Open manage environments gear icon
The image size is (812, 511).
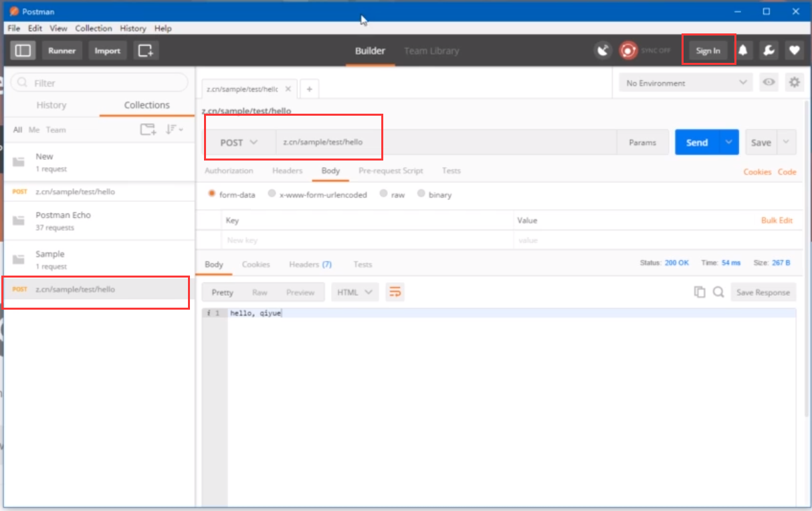tap(794, 82)
